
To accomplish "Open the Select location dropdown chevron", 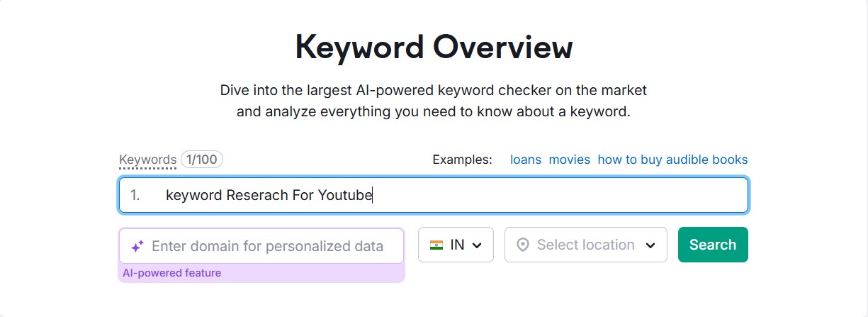I will coord(650,245).
